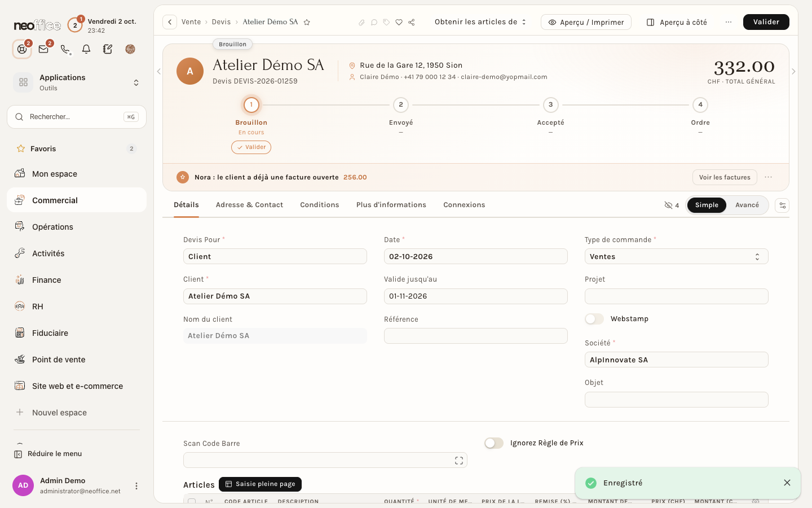Switch to the Conditions tab
The image size is (812, 508).
click(320, 205)
